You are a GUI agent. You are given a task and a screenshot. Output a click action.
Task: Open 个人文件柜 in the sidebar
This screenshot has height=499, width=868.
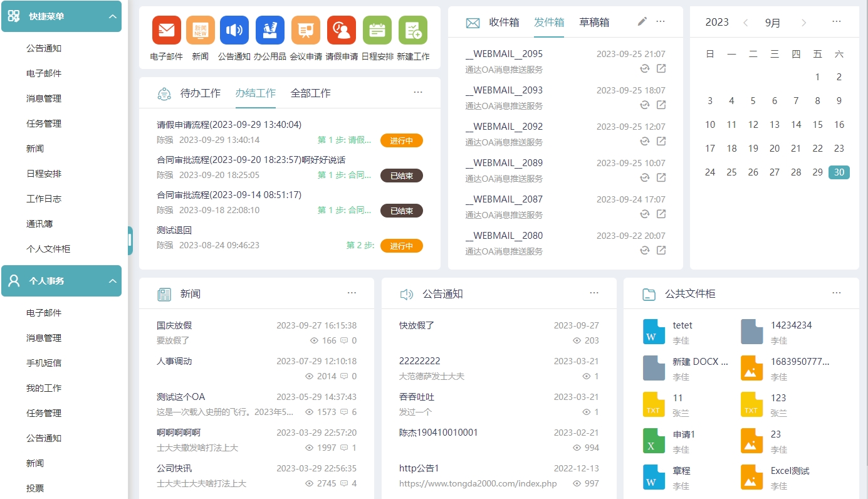(48, 249)
